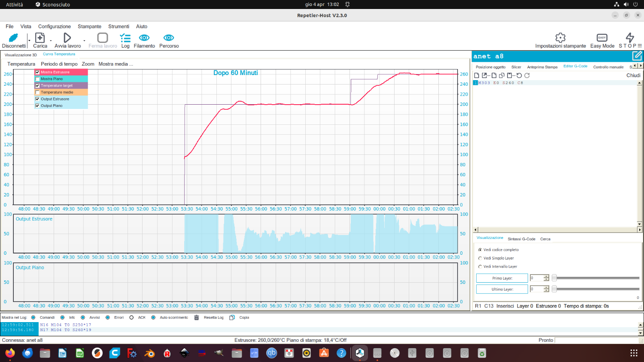This screenshot has width=644, height=362.
Task: Click the trash icon to reset log
Action: coord(197,318)
